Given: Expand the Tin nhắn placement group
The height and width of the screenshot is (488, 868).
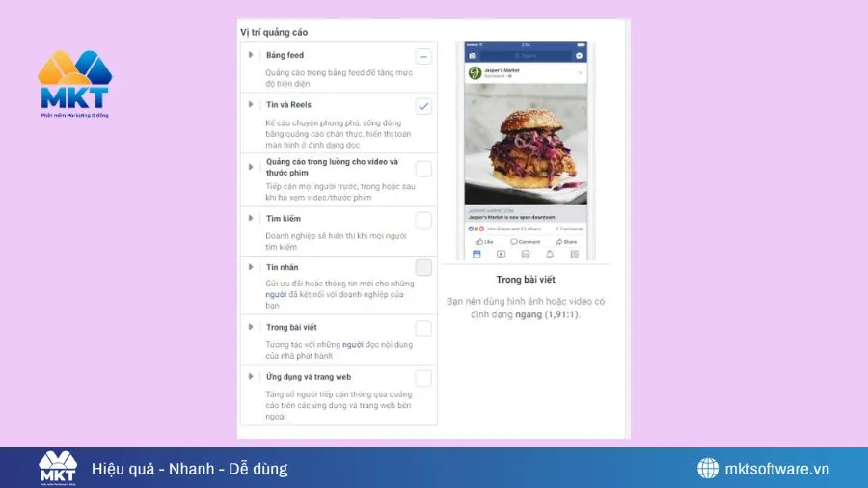Looking at the screenshot, I should pos(251,267).
